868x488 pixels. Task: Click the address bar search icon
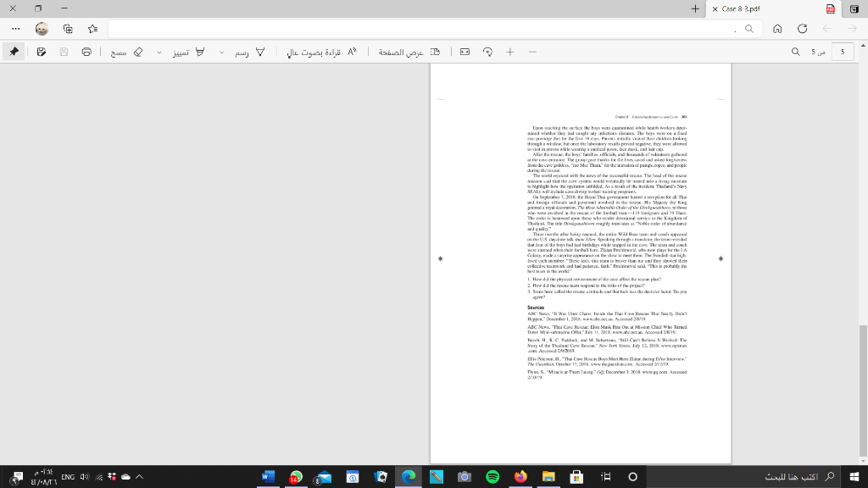point(749,29)
